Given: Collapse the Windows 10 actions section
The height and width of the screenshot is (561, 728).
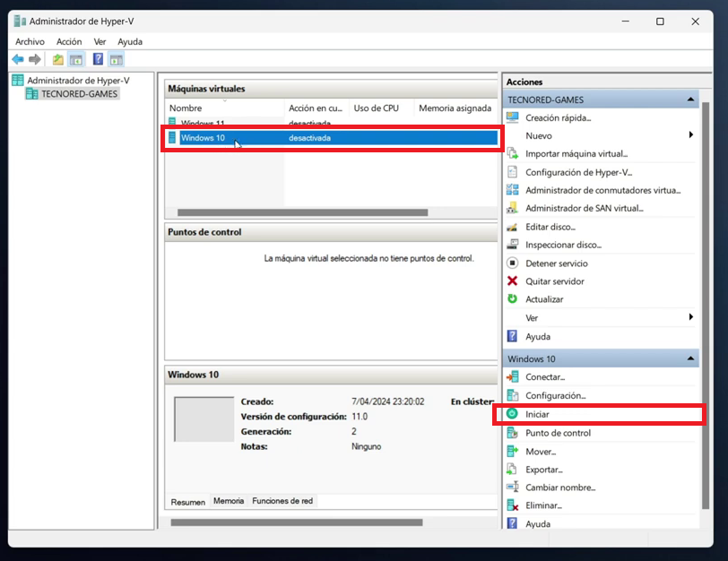Looking at the screenshot, I should click(690, 358).
